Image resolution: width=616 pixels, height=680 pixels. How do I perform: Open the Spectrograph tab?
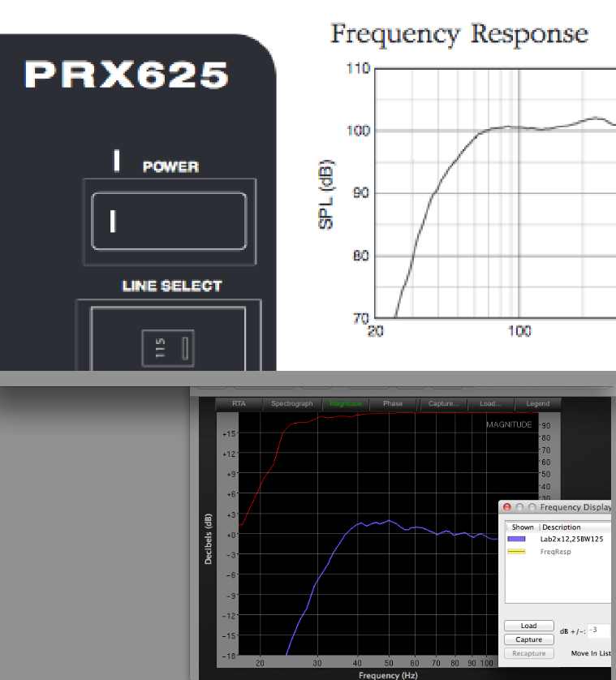(292, 404)
